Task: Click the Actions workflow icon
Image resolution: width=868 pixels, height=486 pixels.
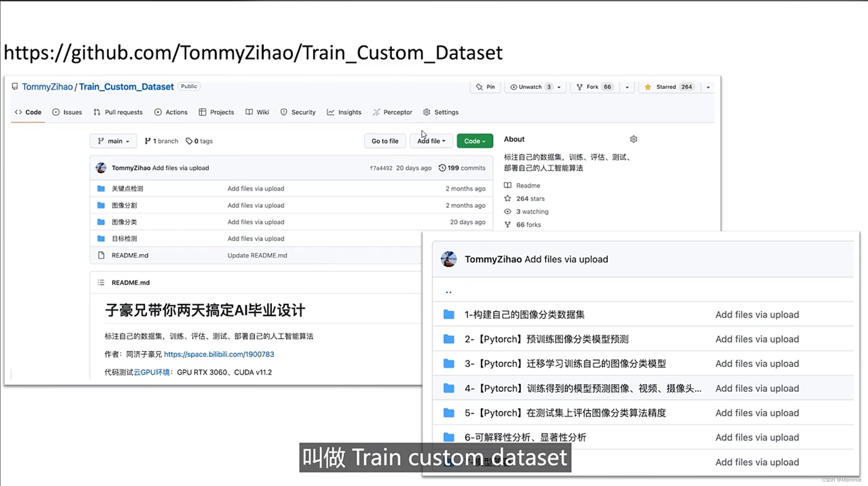Action: coord(158,112)
